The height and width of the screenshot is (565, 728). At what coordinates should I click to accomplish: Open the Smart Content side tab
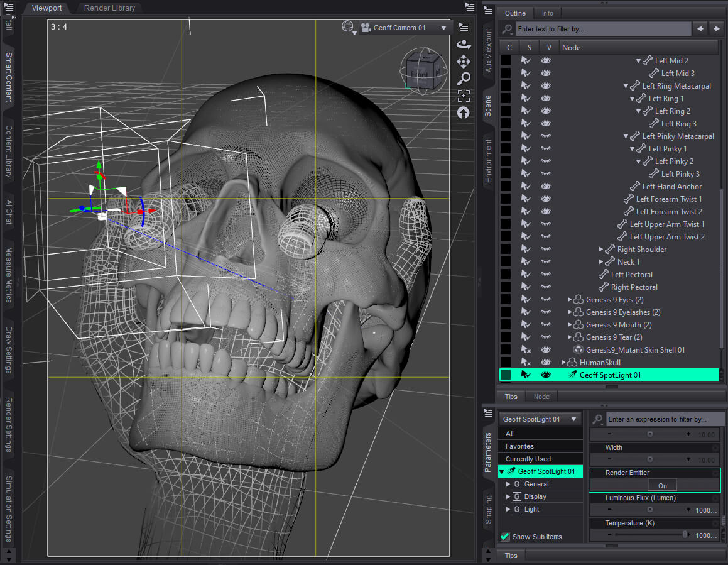8,77
